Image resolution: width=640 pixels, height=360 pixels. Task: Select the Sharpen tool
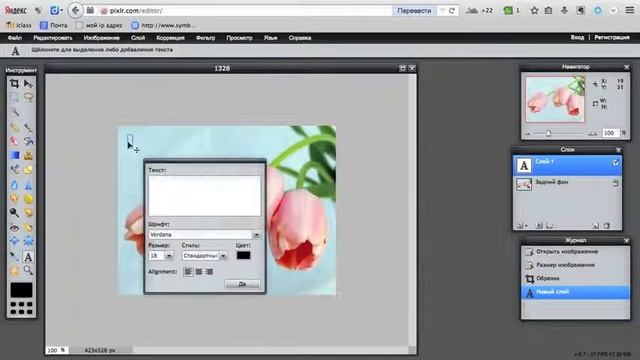click(x=28, y=185)
